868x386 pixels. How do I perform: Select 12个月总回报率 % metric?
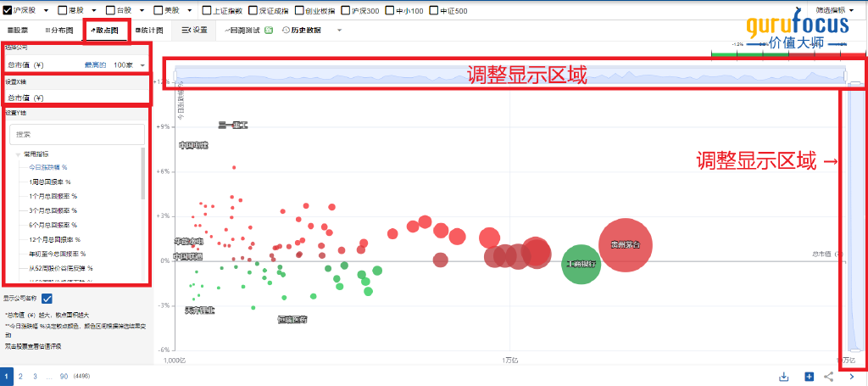pos(55,240)
